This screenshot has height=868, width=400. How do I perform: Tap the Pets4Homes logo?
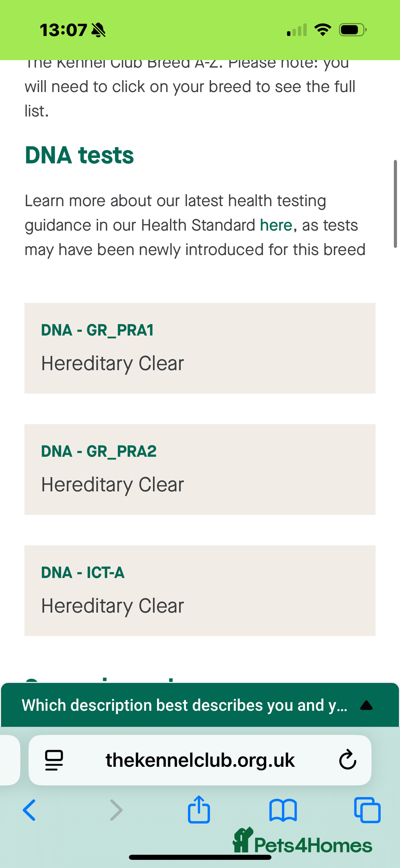click(x=303, y=842)
